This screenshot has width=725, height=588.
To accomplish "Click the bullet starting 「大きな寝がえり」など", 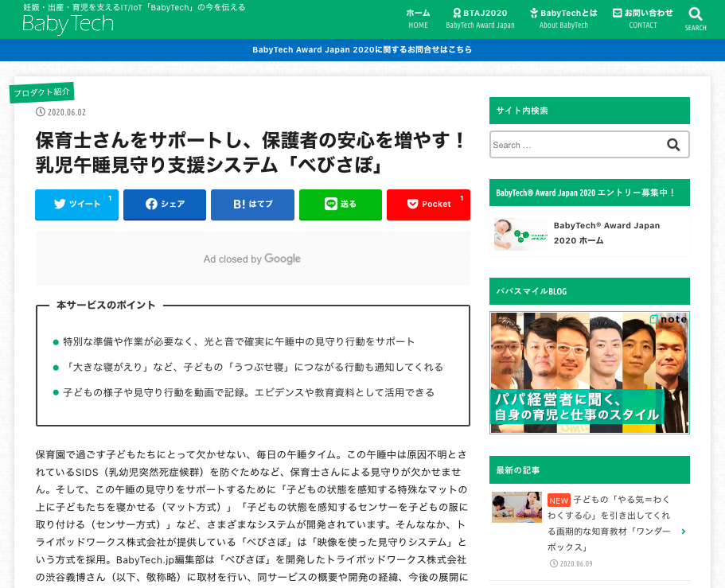I will [x=253, y=367].
